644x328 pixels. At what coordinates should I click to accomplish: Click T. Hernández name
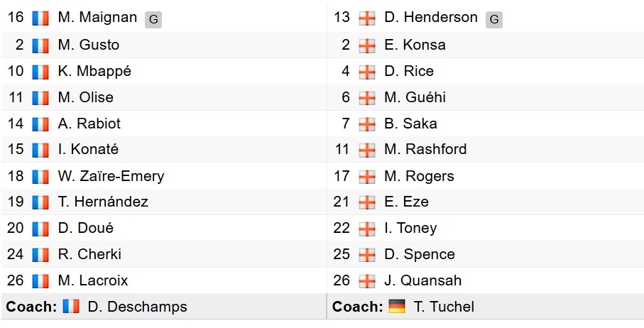tap(103, 202)
